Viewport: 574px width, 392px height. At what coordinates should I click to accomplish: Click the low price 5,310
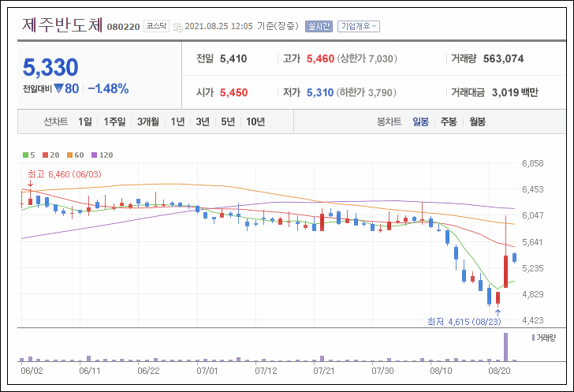320,93
